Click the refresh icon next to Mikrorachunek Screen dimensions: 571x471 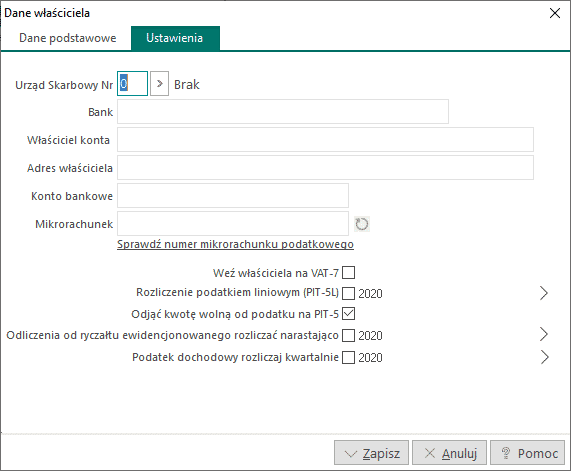362,224
